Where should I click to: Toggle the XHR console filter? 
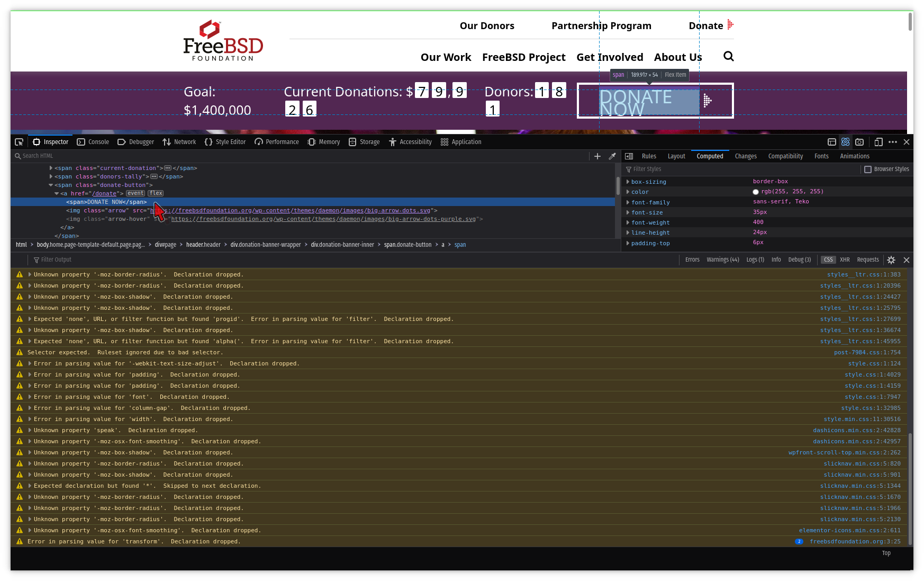(x=845, y=260)
